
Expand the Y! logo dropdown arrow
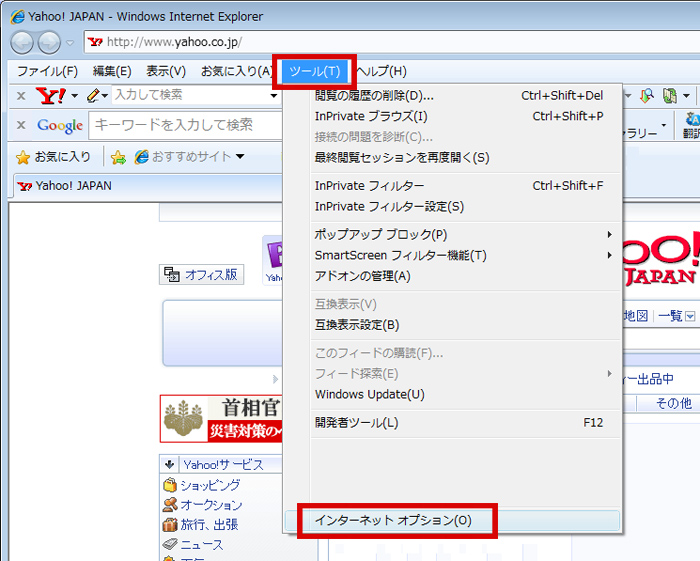tap(75, 96)
